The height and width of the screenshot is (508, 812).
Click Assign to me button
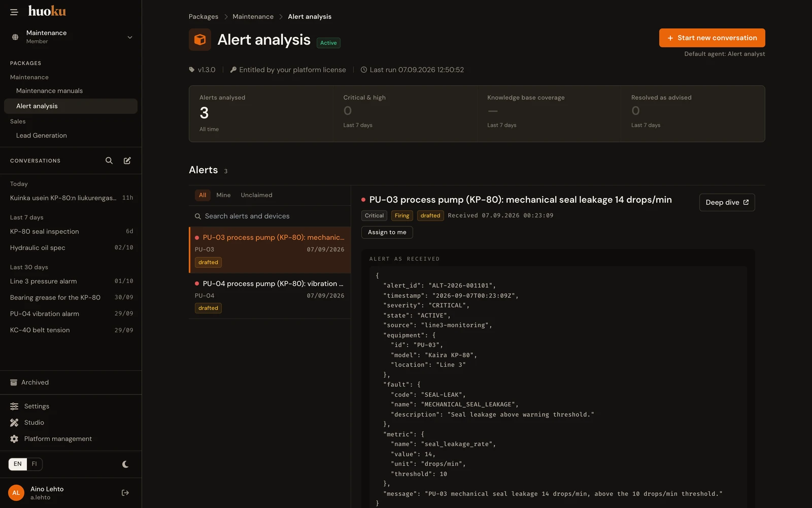pos(387,232)
